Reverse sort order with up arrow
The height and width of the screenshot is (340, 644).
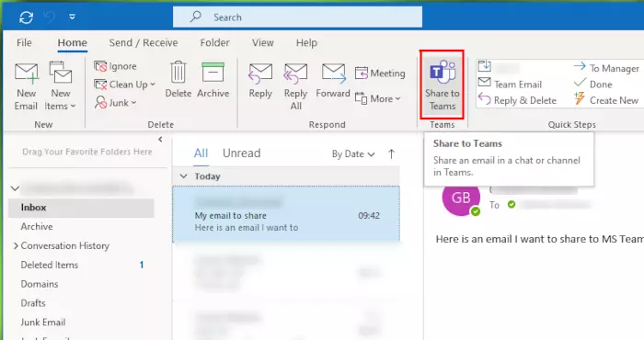pyautogui.click(x=391, y=154)
